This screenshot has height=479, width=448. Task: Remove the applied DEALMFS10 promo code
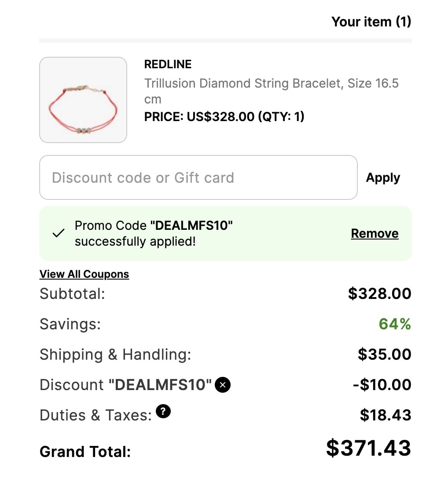(x=375, y=233)
